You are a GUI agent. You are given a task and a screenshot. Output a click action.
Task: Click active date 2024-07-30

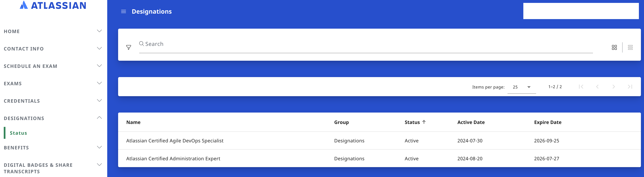click(x=470, y=141)
